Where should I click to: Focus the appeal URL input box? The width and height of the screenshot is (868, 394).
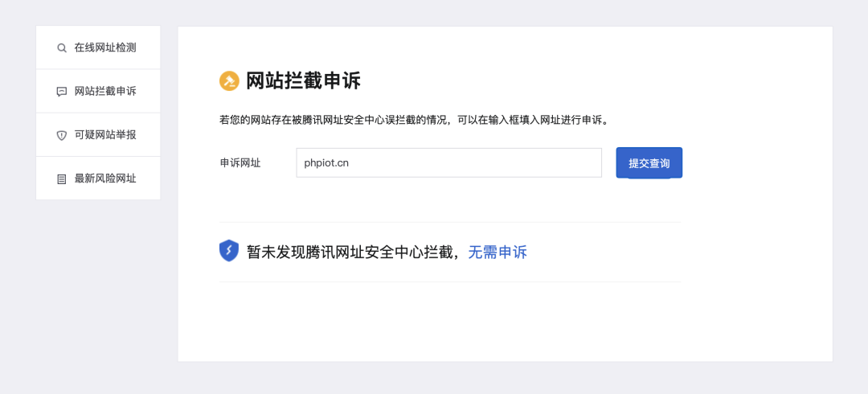pyautogui.click(x=449, y=163)
